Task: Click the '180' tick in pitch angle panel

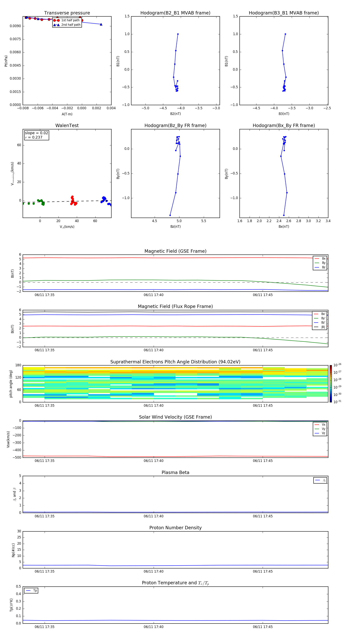Action: tap(18, 365)
